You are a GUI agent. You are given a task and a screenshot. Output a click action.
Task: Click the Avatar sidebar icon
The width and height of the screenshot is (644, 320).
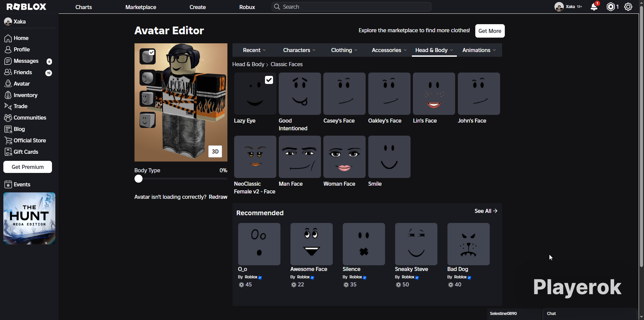[x=8, y=84]
